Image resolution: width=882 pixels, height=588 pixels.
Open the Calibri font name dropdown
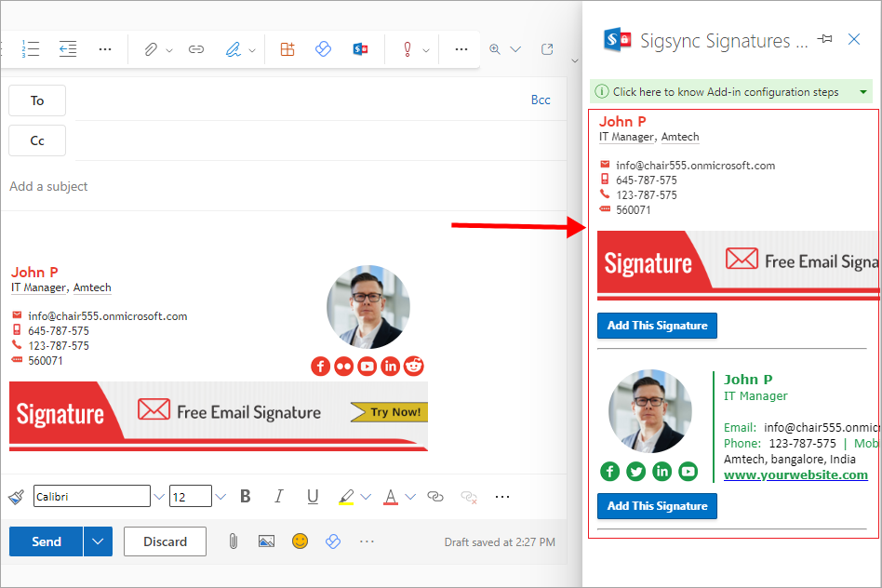coord(159,497)
